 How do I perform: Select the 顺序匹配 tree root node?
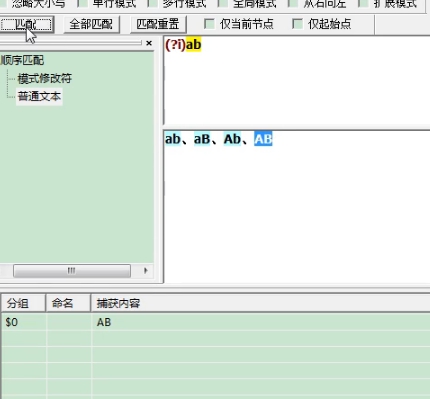[22, 60]
